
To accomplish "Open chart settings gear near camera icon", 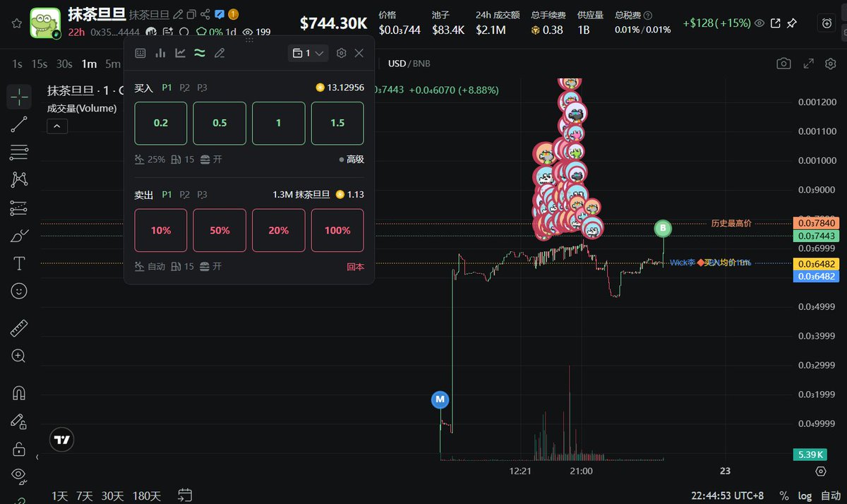I will pyautogui.click(x=829, y=63).
